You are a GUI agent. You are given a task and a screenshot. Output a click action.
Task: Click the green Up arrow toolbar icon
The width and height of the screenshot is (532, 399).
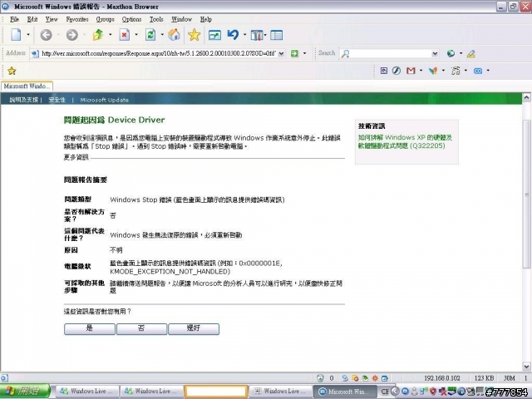(98, 35)
